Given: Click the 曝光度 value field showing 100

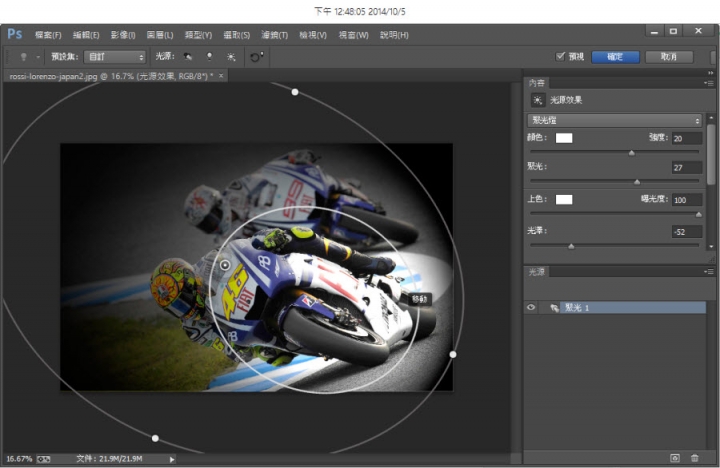Looking at the screenshot, I should pyautogui.click(x=687, y=200).
